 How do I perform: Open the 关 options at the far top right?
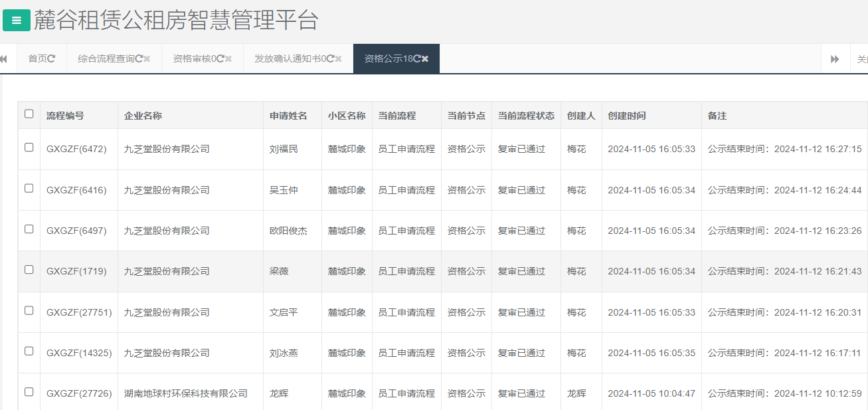[861, 58]
